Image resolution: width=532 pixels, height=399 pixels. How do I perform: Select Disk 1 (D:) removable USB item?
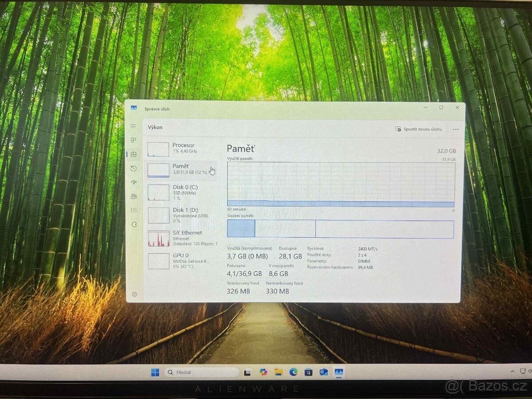182,215
